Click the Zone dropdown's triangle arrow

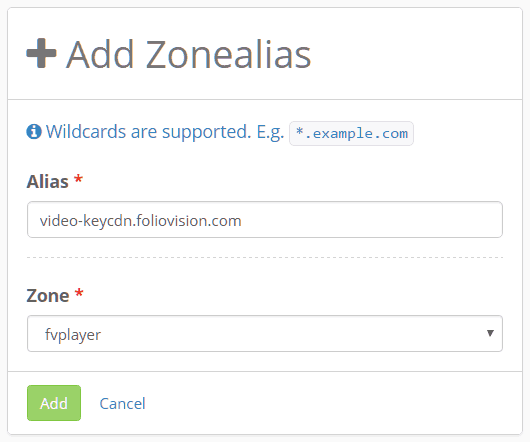490,333
